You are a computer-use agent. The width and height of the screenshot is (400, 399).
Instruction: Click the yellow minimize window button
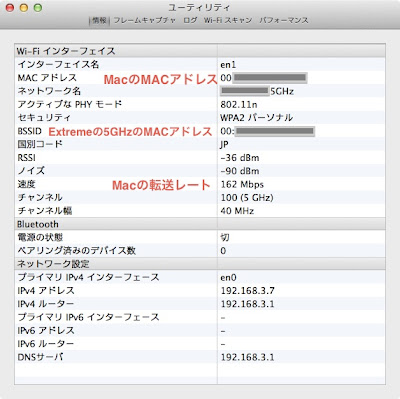24,8
